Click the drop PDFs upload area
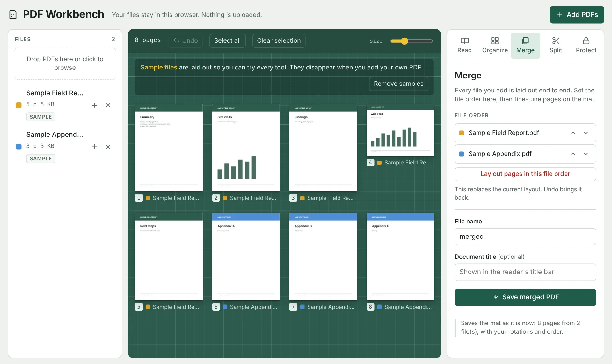The height and width of the screenshot is (364, 612). (65, 64)
